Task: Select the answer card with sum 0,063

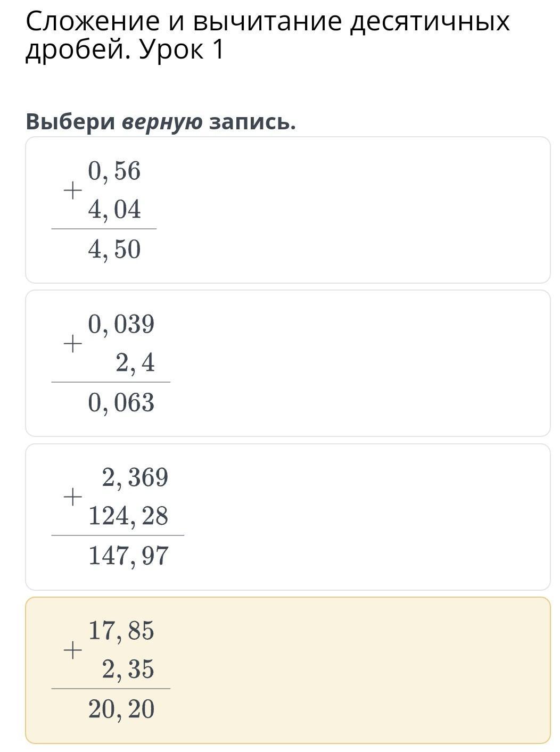Action: [x=287, y=363]
